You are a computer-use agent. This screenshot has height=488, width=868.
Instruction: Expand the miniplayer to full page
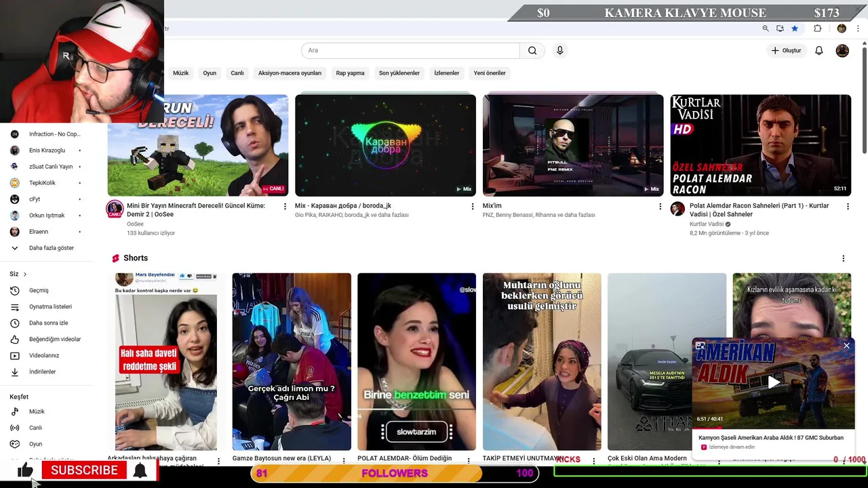click(x=701, y=346)
